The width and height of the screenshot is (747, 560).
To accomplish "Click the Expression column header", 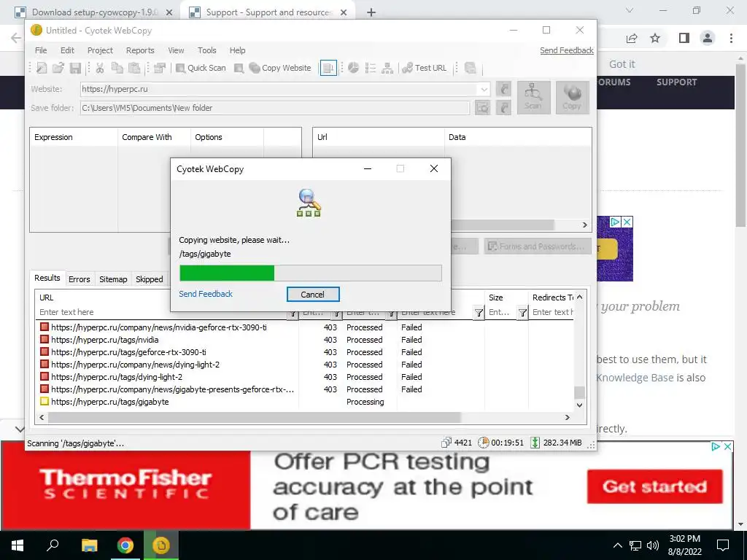I will coord(74,137).
